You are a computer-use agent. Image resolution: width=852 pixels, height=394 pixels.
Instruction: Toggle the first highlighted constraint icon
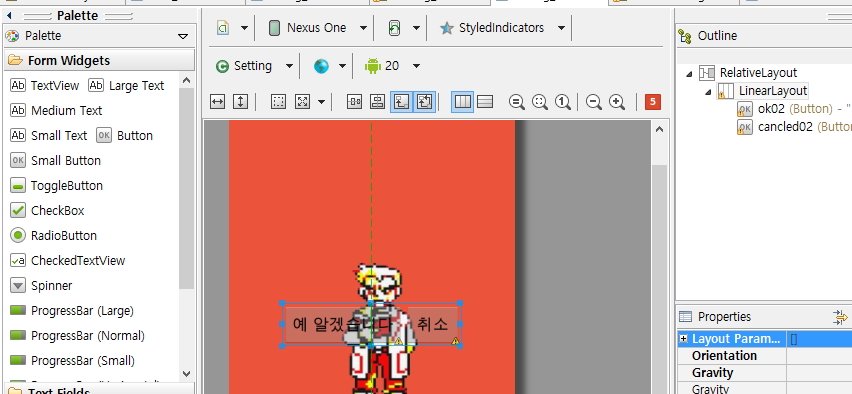point(401,102)
